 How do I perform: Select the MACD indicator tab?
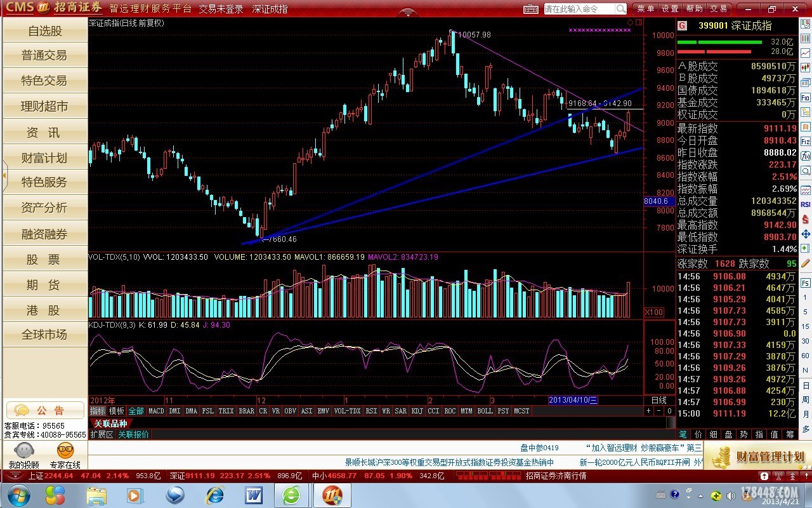click(x=156, y=411)
